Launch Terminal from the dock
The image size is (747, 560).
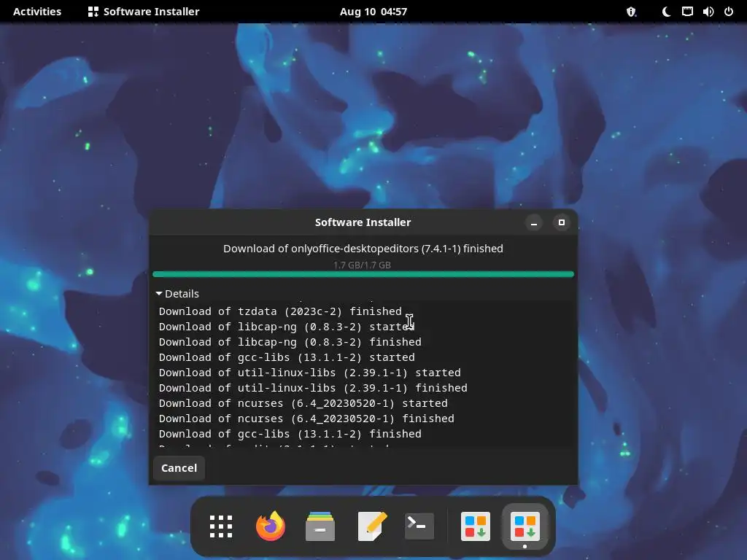[x=419, y=526]
